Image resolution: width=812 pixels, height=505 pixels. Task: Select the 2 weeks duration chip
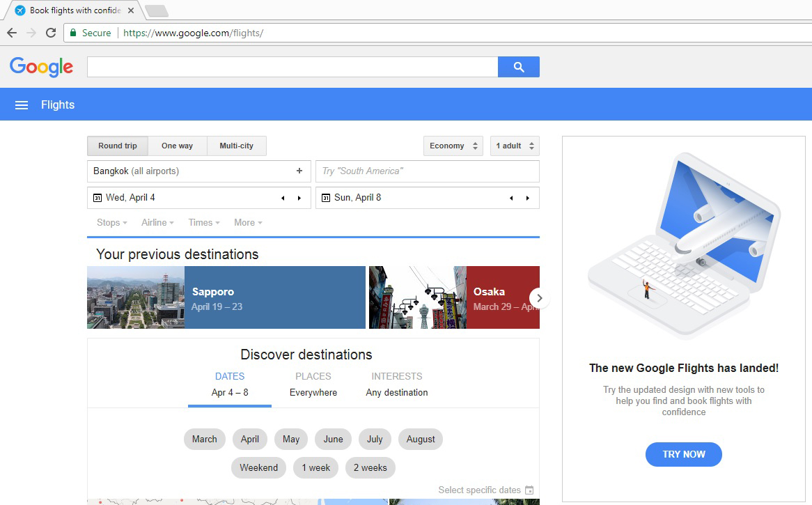pos(370,467)
